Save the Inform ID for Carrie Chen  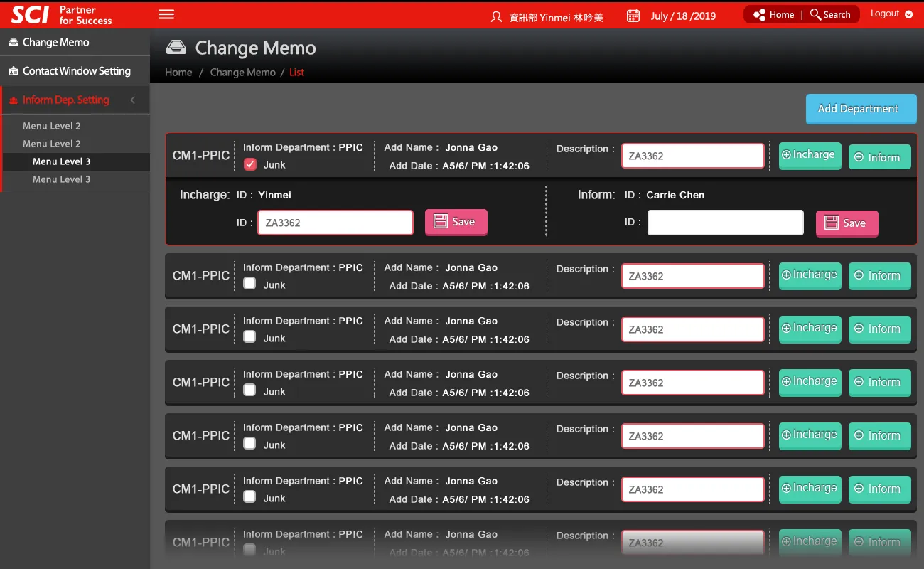[847, 223]
